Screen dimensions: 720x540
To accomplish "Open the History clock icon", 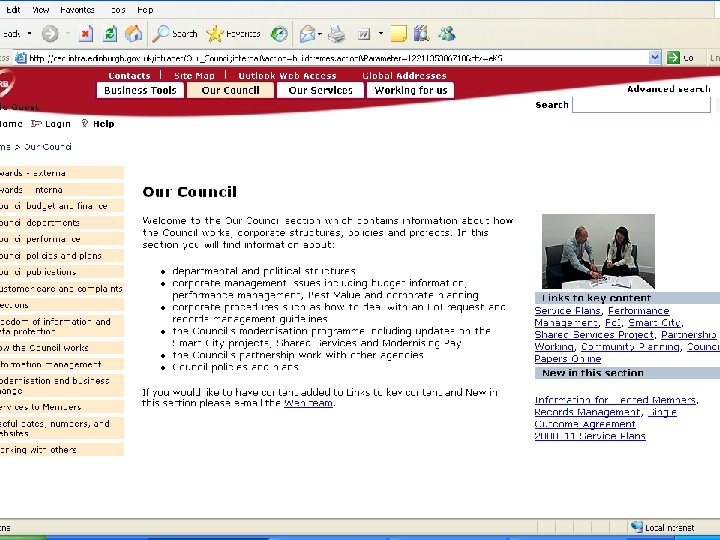I will click(x=279, y=34).
